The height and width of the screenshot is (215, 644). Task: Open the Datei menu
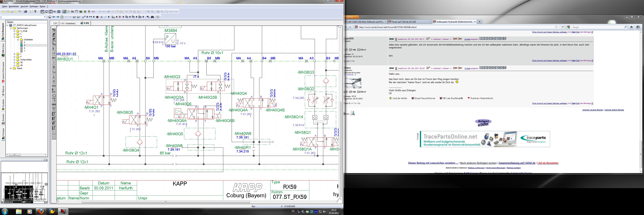[x=4, y=6]
